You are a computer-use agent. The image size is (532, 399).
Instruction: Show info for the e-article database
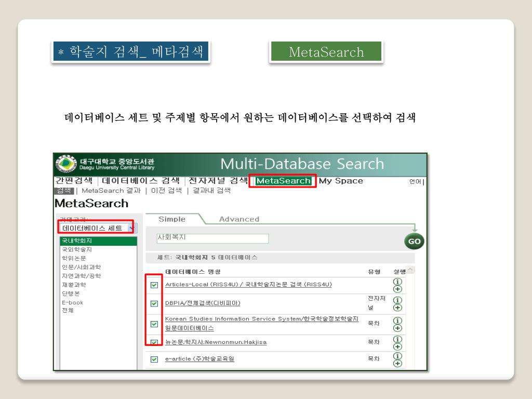click(397, 356)
